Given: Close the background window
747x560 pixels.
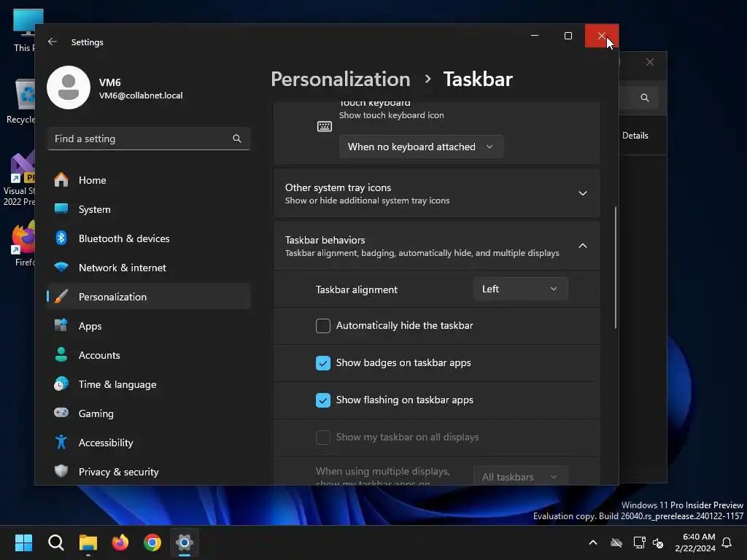Looking at the screenshot, I should pyautogui.click(x=650, y=62).
